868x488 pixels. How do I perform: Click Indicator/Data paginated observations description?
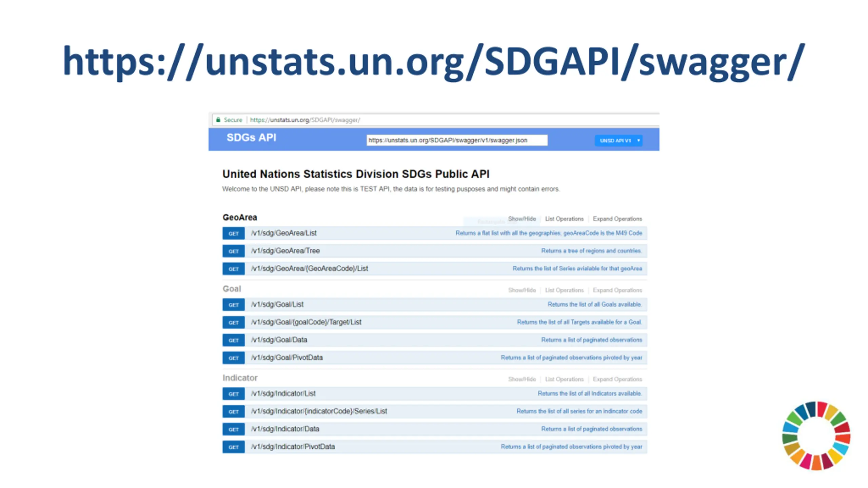[592, 429]
